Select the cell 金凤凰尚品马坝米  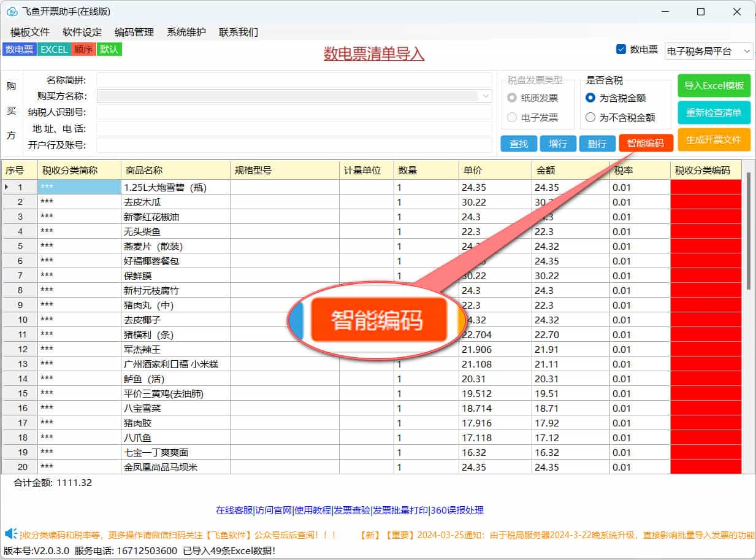click(x=175, y=467)
